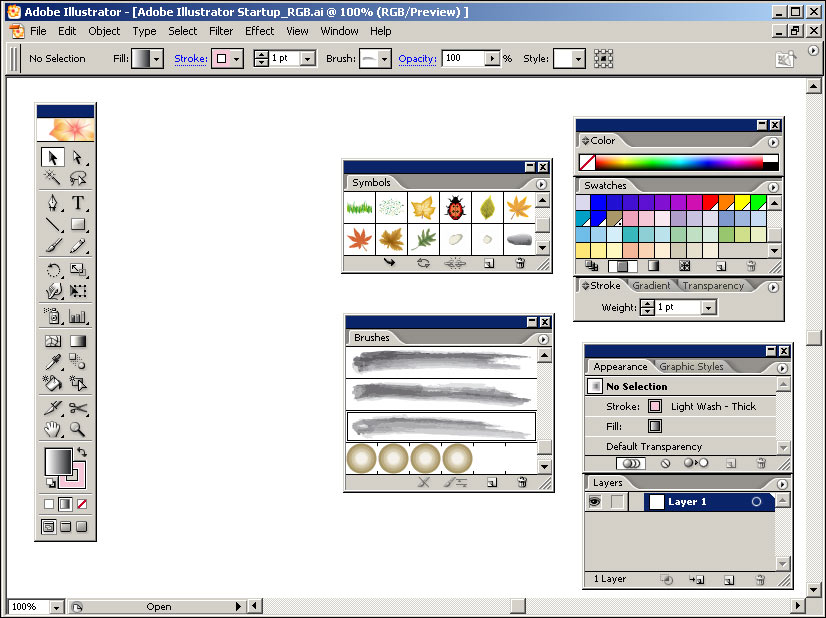This screenshot has width=826, height=618.
Task: Click Layer 1 target circle
Action: [x=756, y=502]
